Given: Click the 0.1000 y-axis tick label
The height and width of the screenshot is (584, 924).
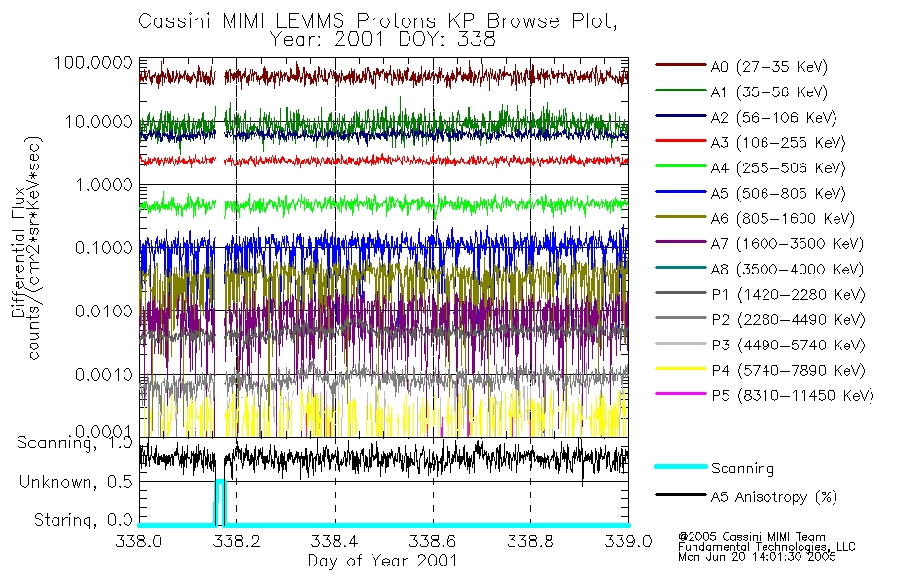Looking at the screenshot, I should point(104,248).
